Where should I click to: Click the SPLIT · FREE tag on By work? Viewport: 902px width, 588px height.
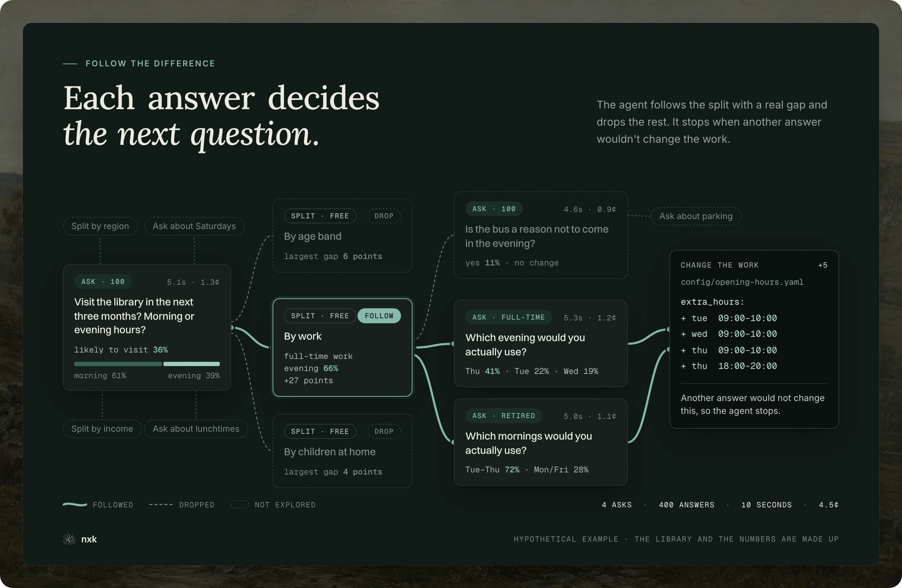click(320, 316)
